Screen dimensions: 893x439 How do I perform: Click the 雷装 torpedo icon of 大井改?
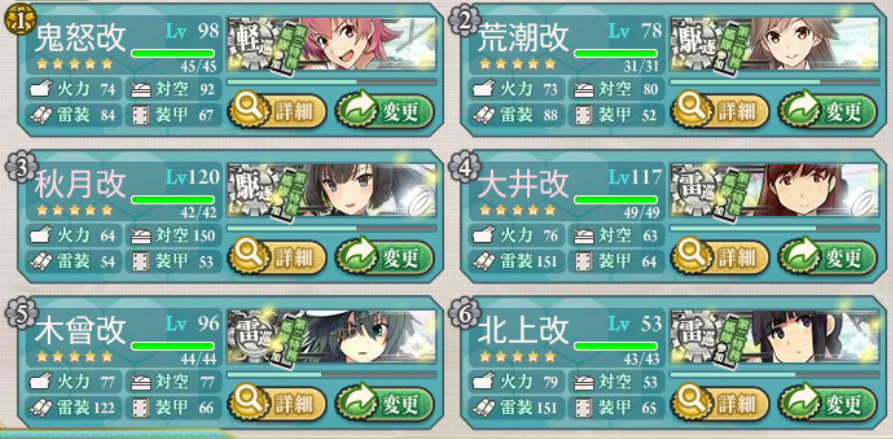[x=482, y=261]
